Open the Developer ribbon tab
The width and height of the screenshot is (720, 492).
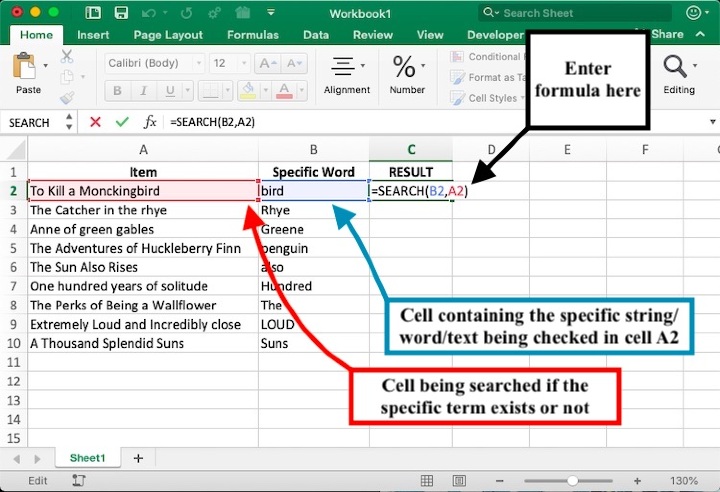coord(495,35)
